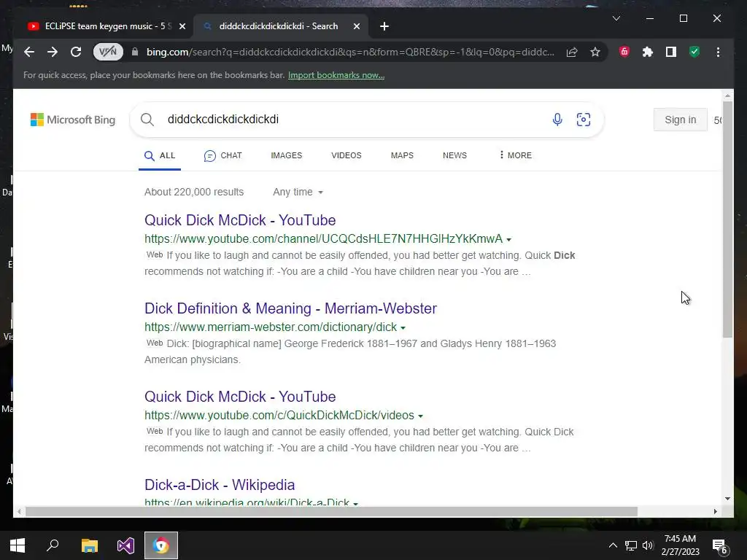Go forward with the browser forward arrow
747x560 pixels.
coord(53,52)
